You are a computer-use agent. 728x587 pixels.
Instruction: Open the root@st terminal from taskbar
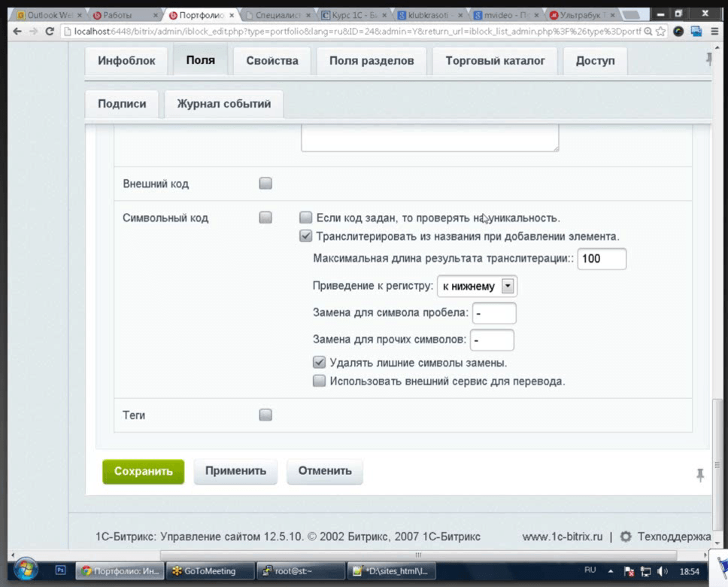tap(300, 570)
